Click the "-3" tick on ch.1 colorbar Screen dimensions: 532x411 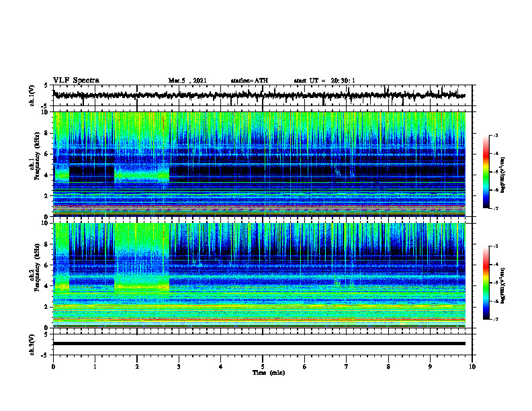(496, 135)
